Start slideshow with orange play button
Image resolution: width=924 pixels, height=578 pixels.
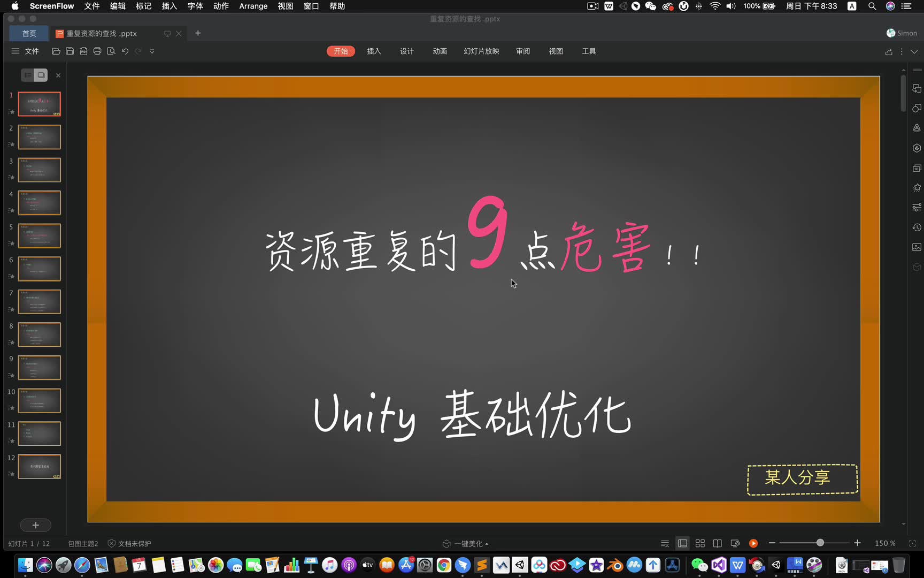pyautogui.click(x=753, y=543)
